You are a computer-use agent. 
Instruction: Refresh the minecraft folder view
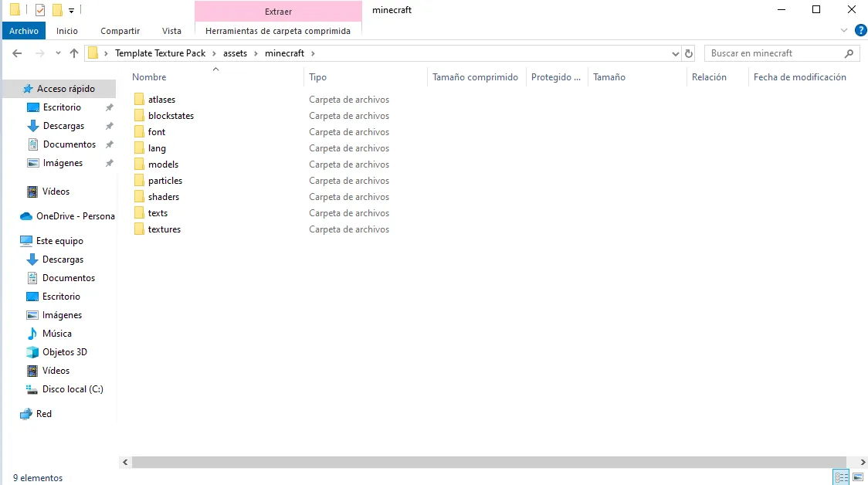point(690,53)
